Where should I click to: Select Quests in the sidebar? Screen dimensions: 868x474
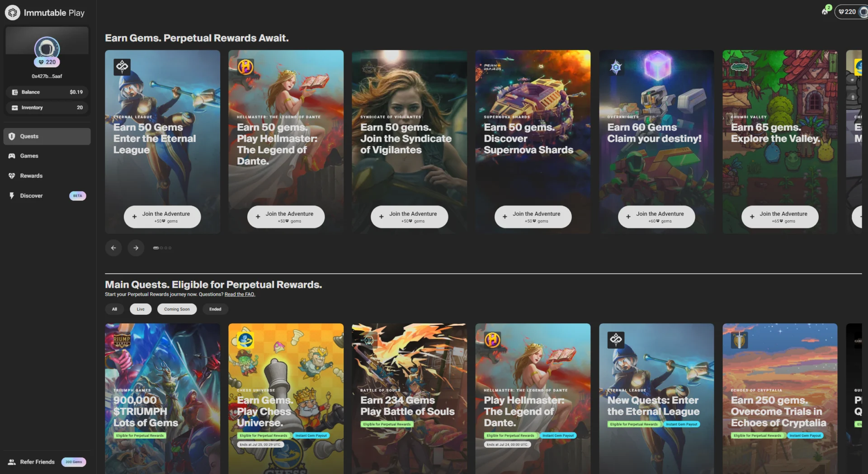47,136
